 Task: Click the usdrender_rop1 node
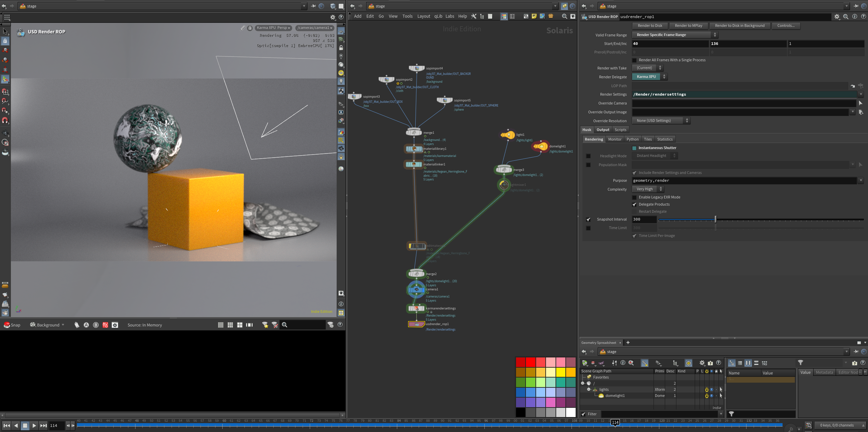tap(416, 324)
